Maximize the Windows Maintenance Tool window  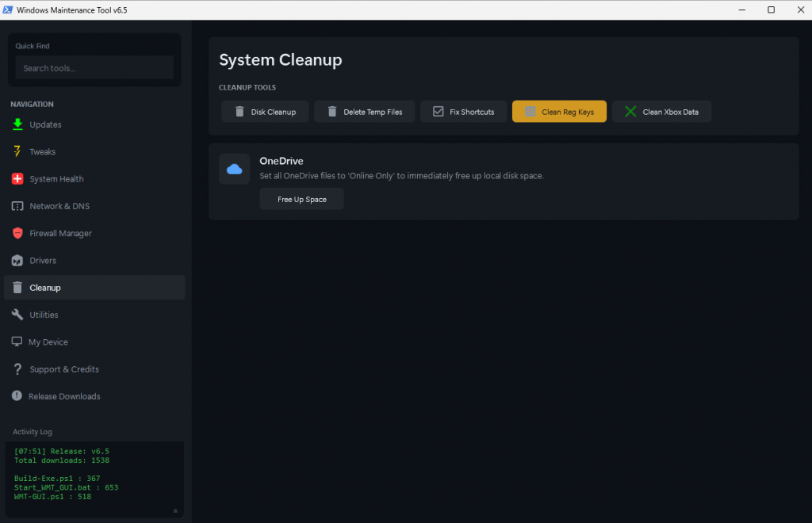[771, 10]
